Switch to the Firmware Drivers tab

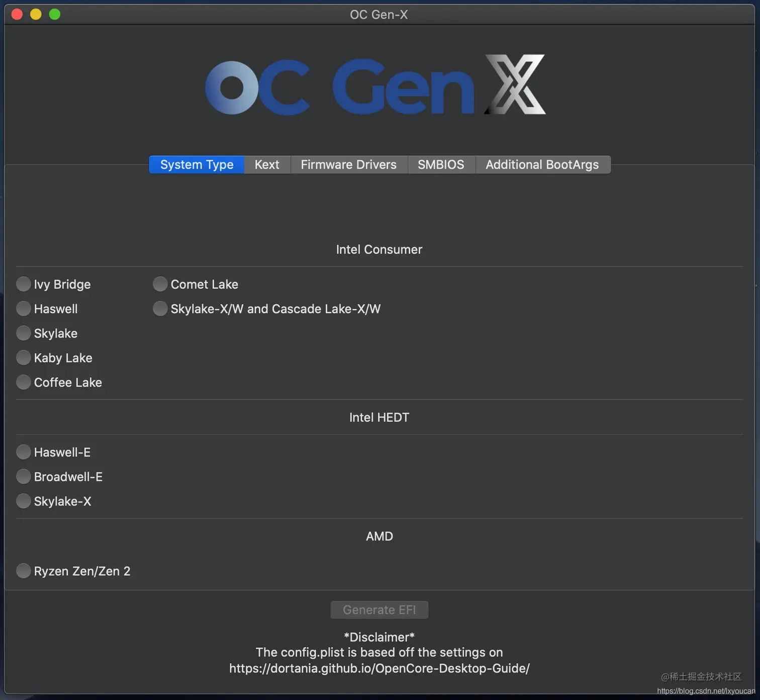coord(349,164)
